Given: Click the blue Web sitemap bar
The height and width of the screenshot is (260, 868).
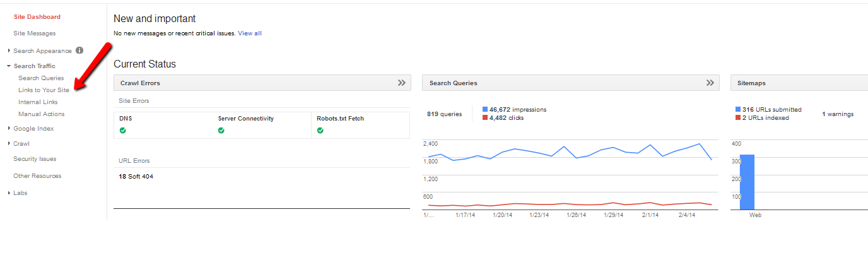Looking at the screenshot, I should (747, 182).
